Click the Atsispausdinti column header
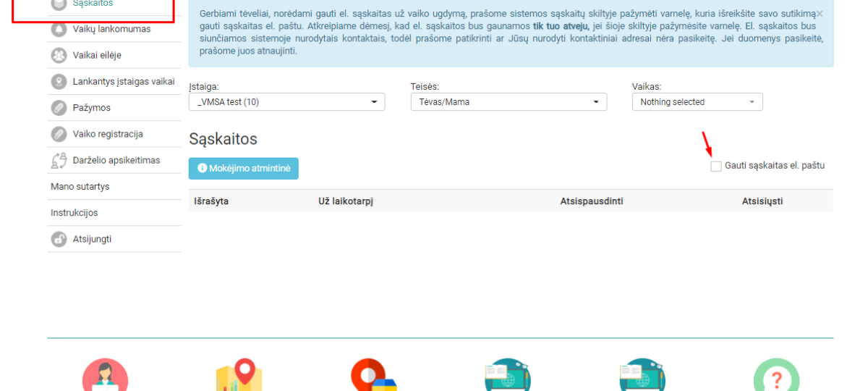868x391 pixels. click(x=592, y=201)
